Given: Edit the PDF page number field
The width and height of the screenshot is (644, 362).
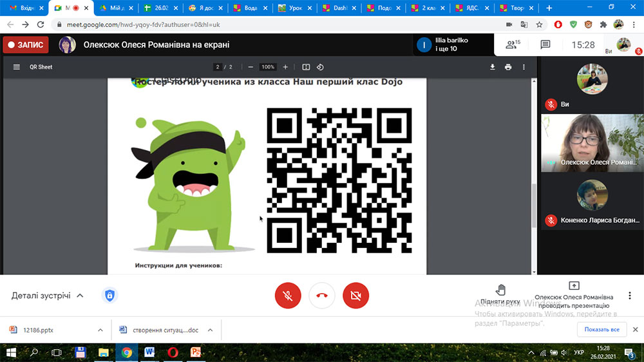Looking at the screenshot, I should click(x=218, y=67).
